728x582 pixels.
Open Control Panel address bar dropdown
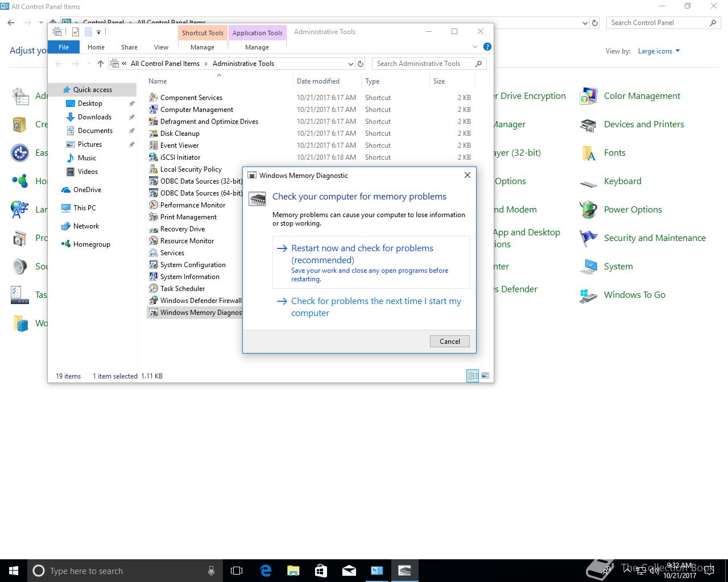585,23
